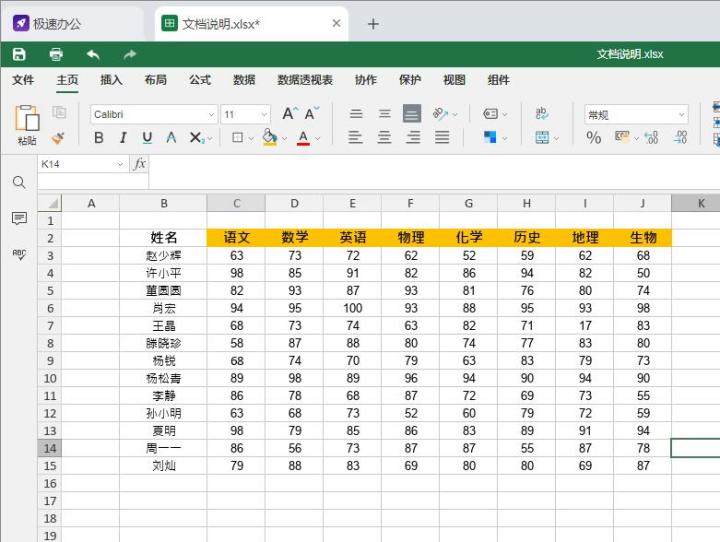The width and height of the screenshot is (720, 542).
Task: Click the wrap text (ab) icon
Action: tap(542, 113)
